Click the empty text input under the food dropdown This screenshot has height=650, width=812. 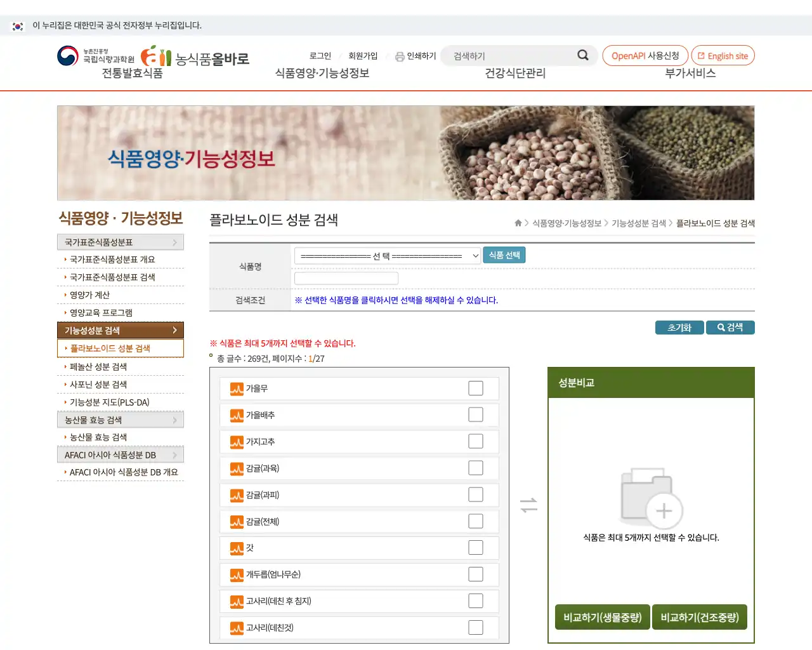(x=346, y=277)
